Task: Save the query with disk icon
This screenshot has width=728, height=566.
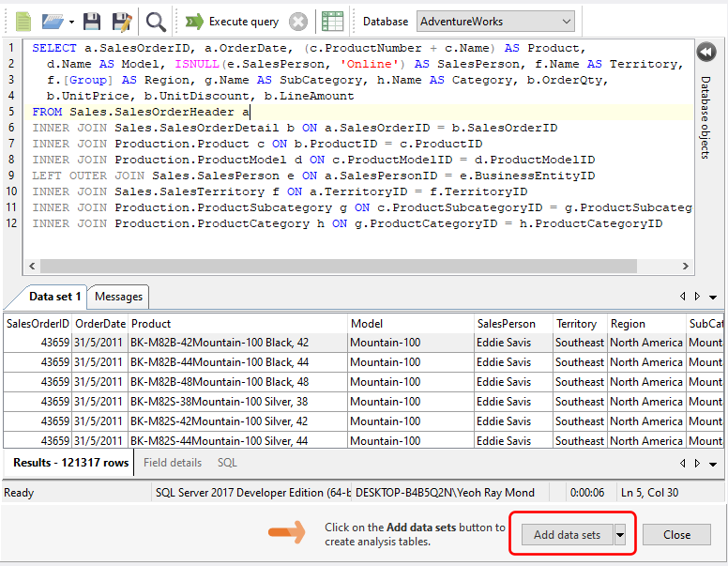Action: pos(92,21)
